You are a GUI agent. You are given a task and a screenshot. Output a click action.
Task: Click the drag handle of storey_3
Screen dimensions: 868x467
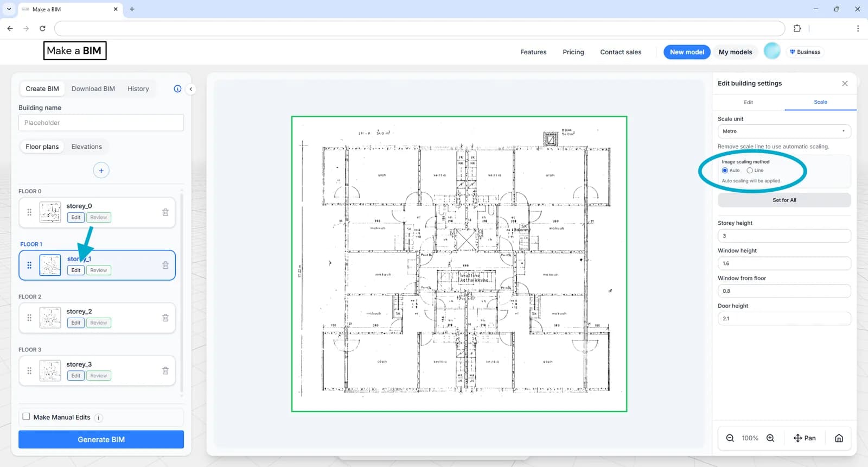(29, 370)
